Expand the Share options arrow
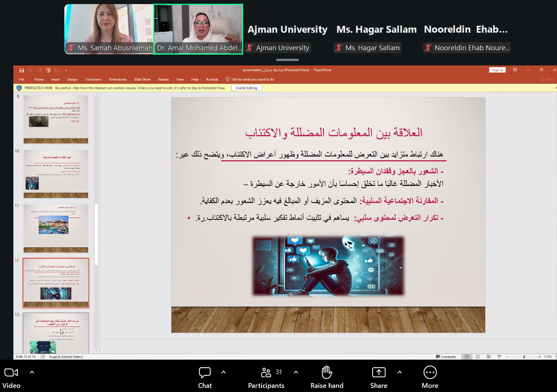557x392 pixels. click(400, 372)
